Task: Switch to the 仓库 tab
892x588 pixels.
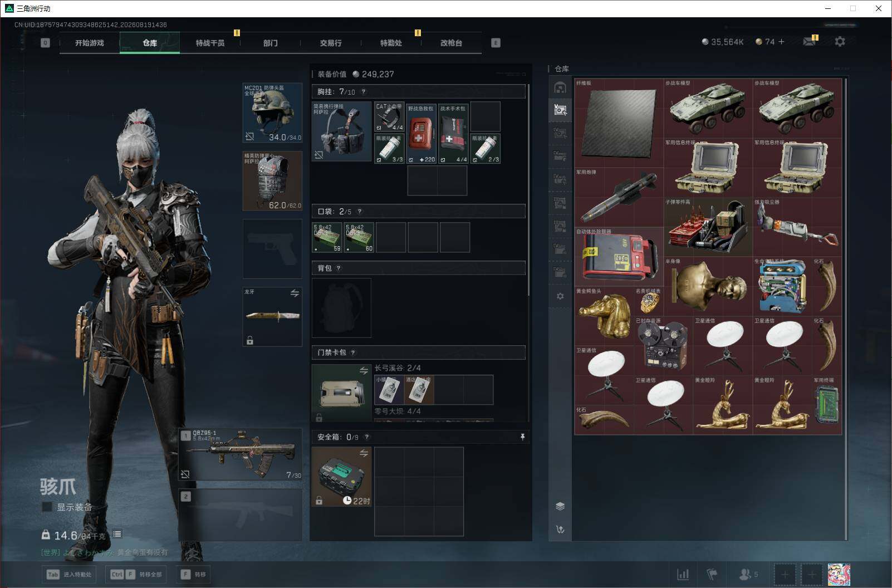Action: click(150, 43)
